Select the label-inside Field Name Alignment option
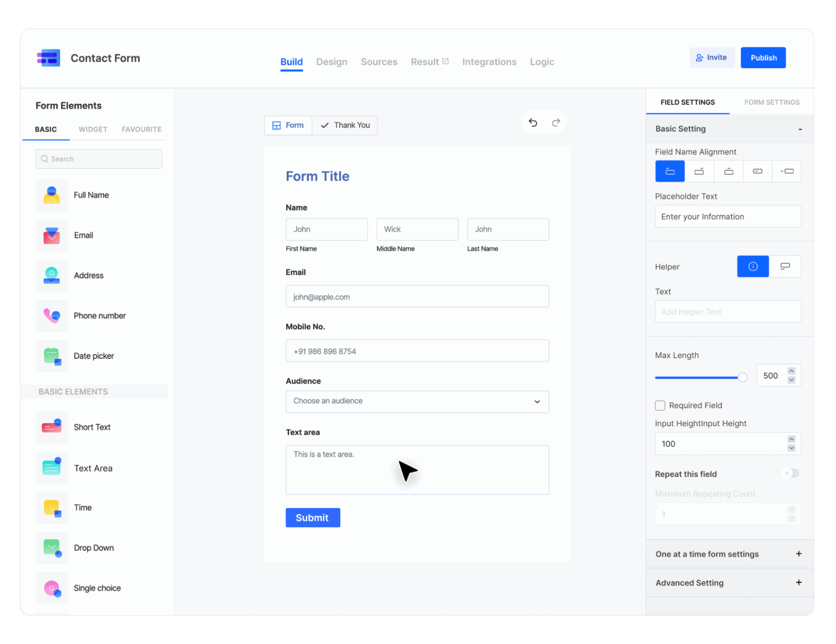This screenshot has height=644, width=836. point(758,171)
